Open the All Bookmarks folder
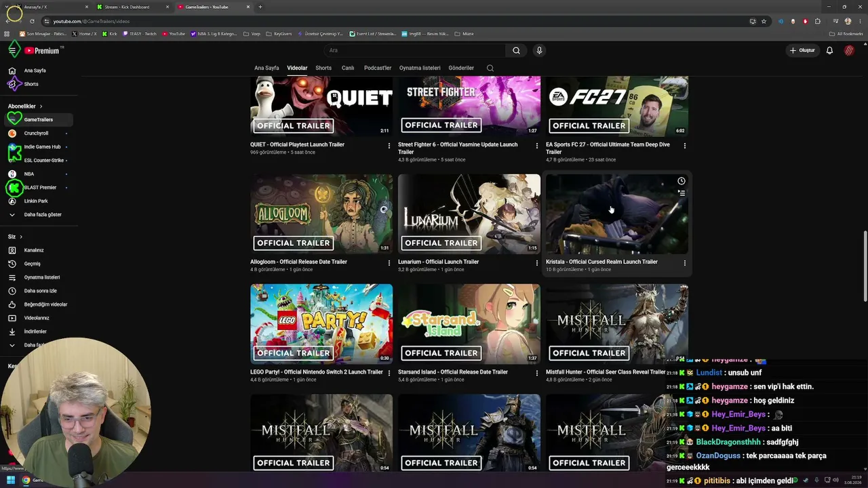This screenshot has width=868, height=488. point(846,34)
